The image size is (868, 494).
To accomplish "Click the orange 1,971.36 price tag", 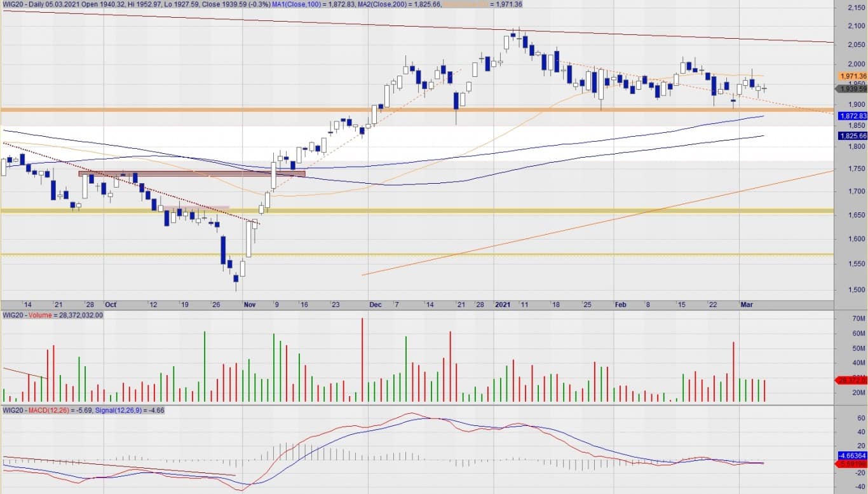I will pos(852,76).
